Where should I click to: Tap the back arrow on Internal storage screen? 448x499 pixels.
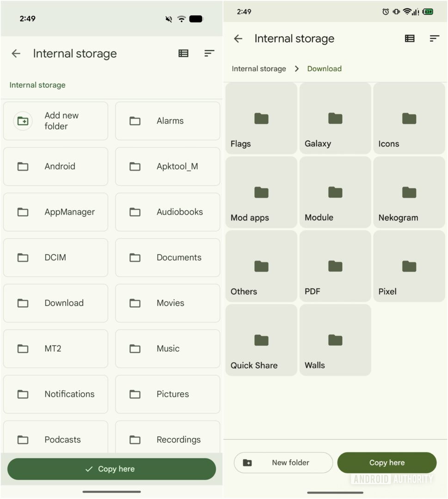point(16,53)
